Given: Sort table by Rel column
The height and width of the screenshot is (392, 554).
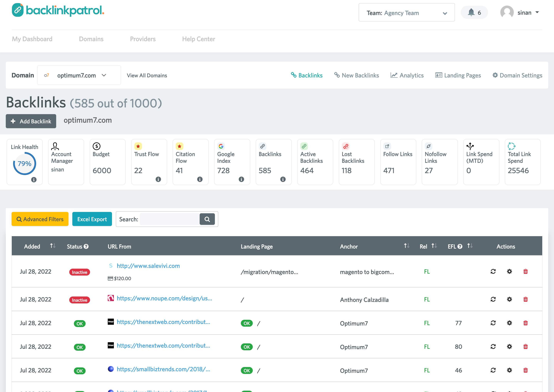Looking at the screenshot, I should (x=434, y=246).
